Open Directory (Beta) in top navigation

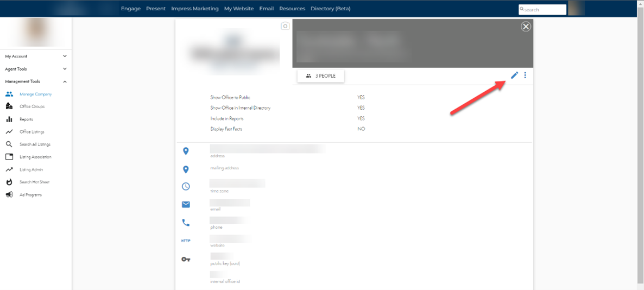330,9
